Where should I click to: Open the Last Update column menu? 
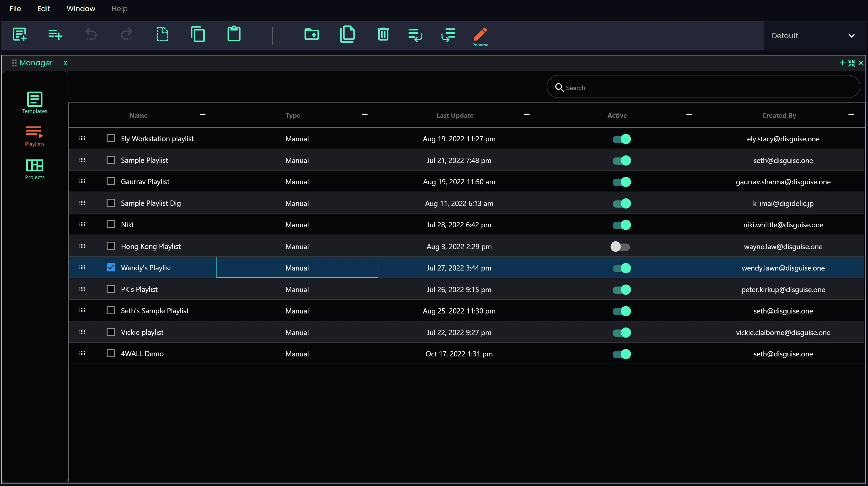point(527,115)
